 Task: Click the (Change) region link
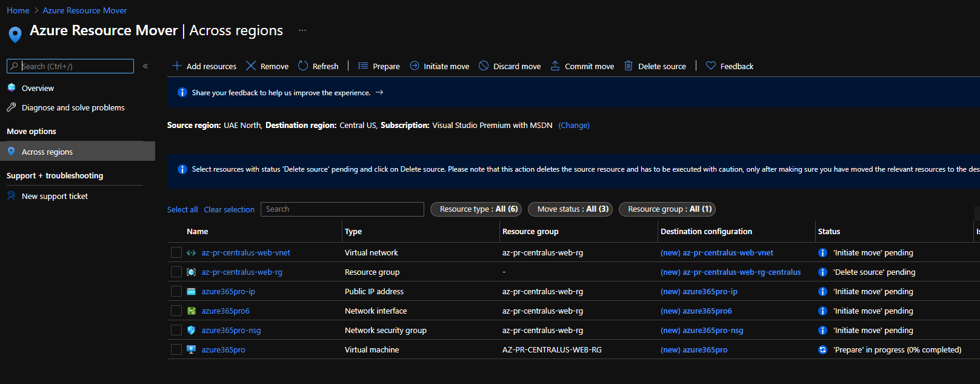click(x=574, y=126)
